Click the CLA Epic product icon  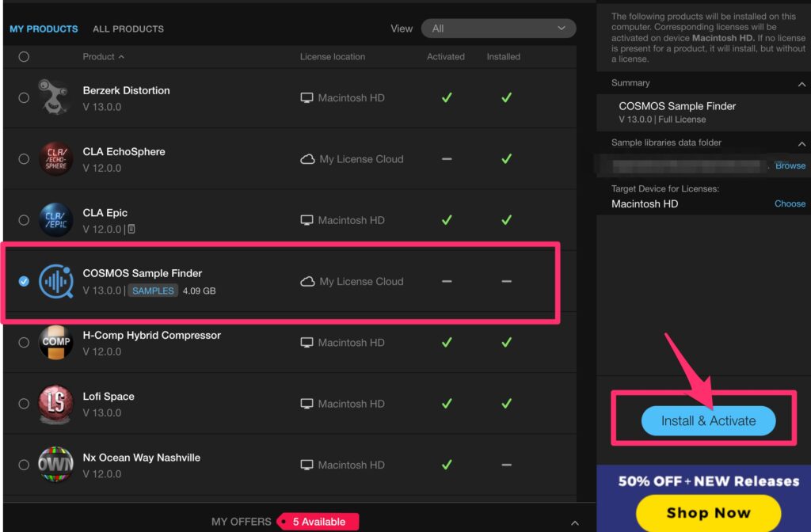click(55, 220)
